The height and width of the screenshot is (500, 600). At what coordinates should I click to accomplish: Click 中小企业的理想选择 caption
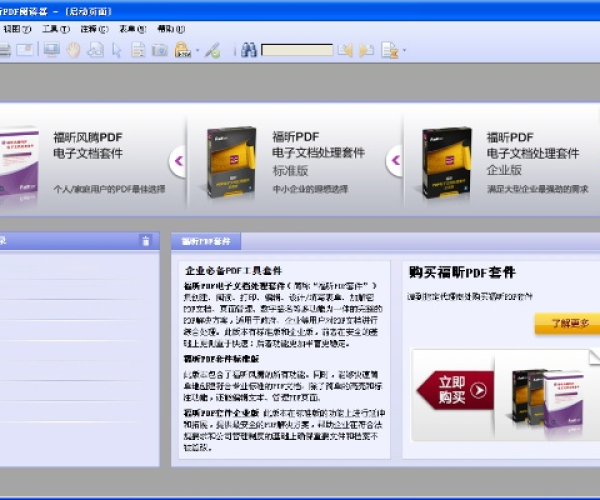310,189
